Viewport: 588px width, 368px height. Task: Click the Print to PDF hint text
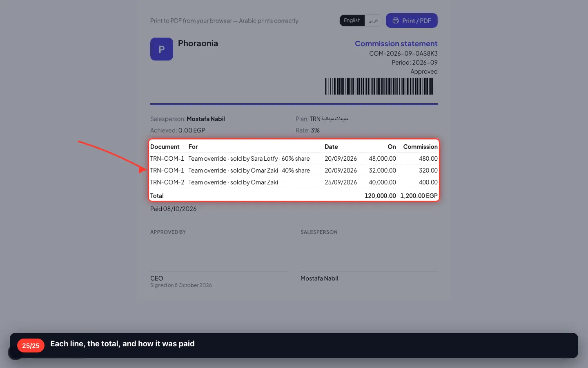pos(225,21)
